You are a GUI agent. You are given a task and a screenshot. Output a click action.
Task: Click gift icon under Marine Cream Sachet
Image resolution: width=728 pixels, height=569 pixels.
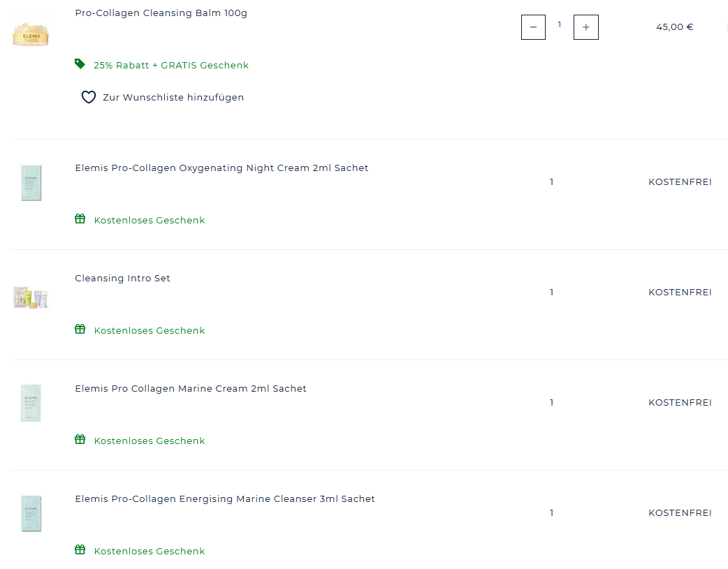coord(80,440)
